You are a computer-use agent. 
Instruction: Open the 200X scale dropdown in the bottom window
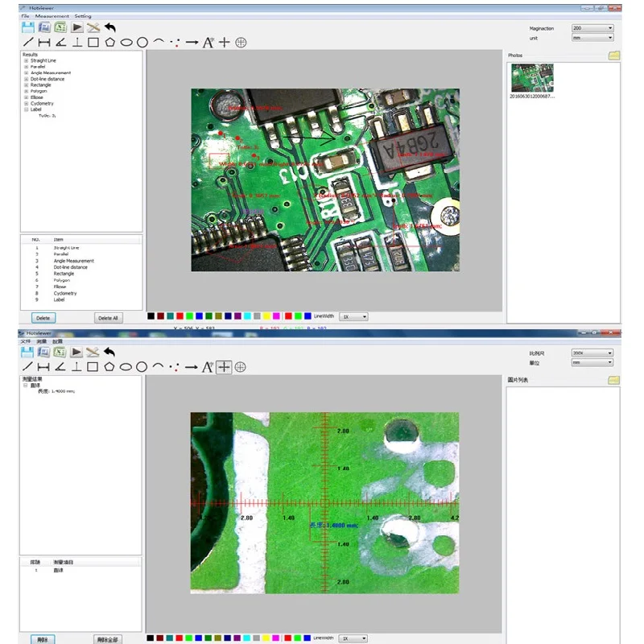click(x=592, y=353)
